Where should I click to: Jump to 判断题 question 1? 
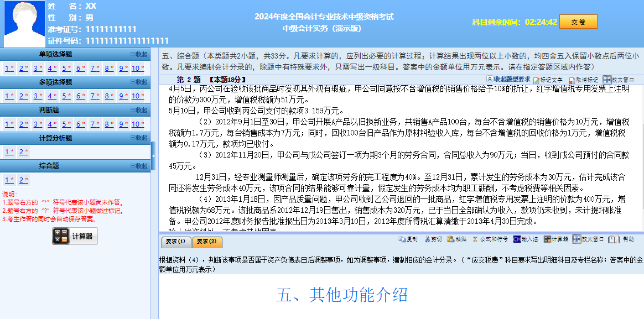tap(9, 124)
